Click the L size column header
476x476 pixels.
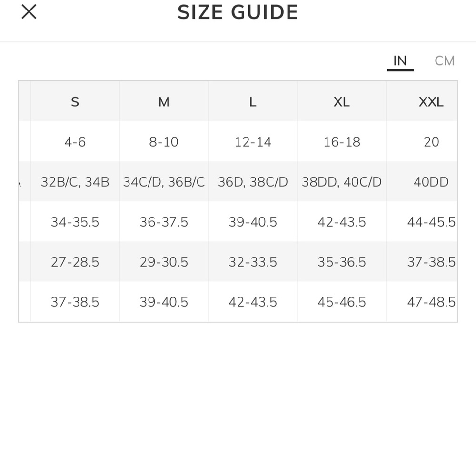253,102
